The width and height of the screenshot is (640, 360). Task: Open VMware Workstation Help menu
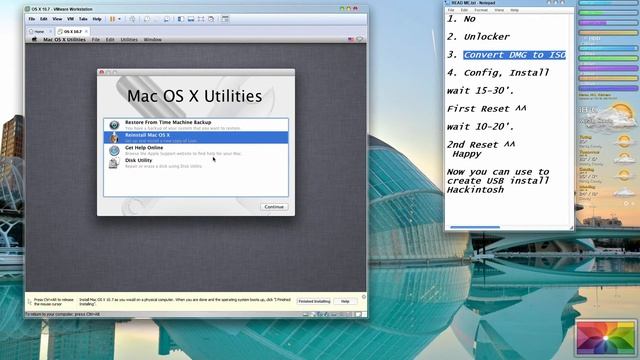97,19
